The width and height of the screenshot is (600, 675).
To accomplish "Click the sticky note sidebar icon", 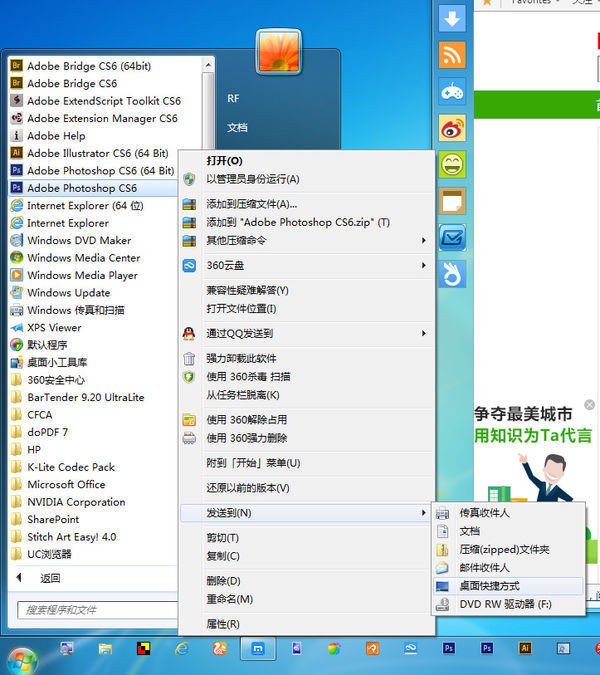I will click(x=452, y=201).
